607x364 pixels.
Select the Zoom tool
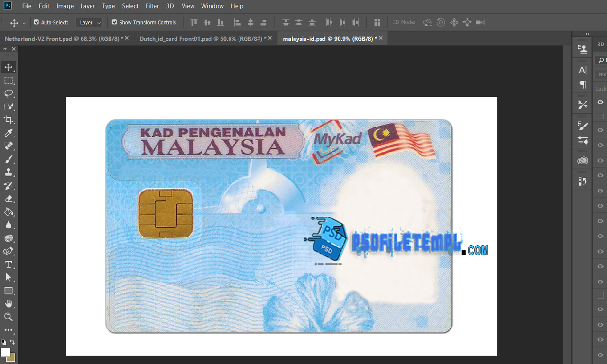click(x=9, y=317)
